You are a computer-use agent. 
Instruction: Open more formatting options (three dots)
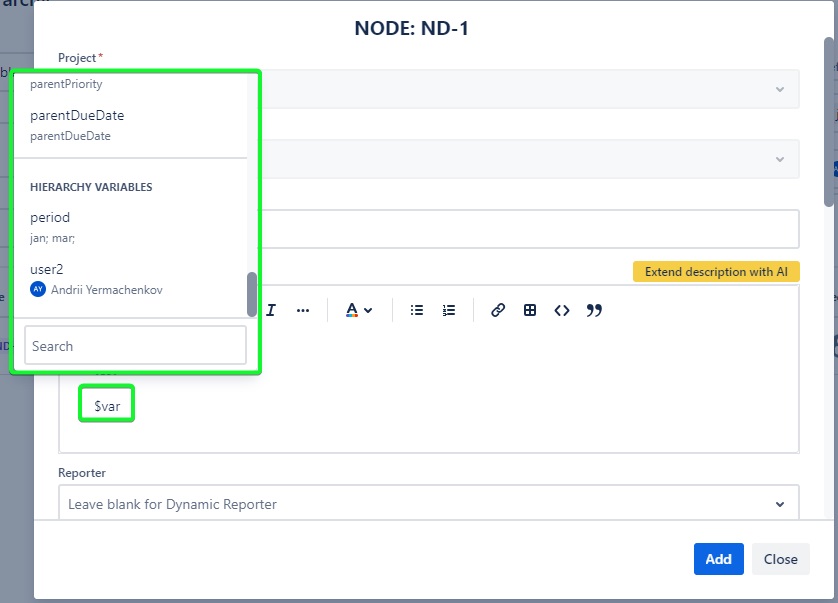(x=303, y=310)
